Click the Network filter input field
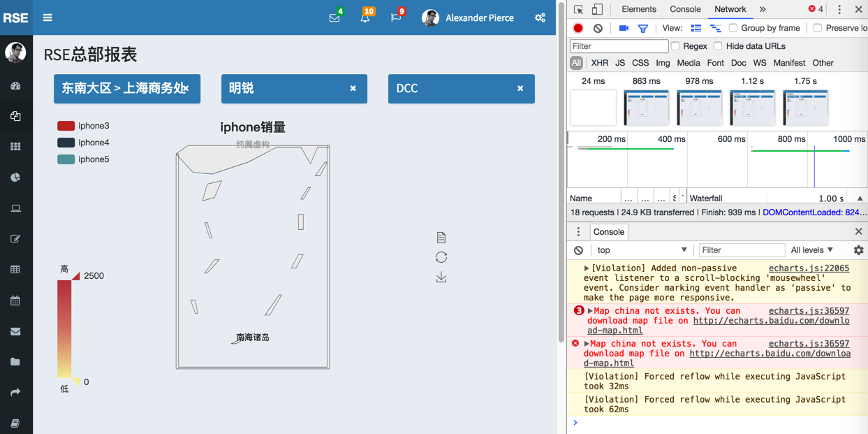This screenshot has height=434, width=868. pyautogui.click(x=619, y=46)
